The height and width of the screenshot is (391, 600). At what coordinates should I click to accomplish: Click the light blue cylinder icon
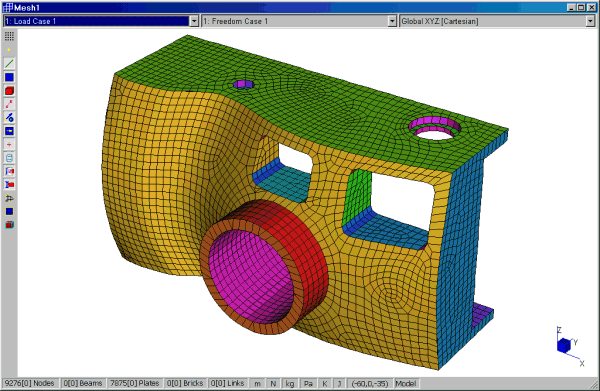coord(9,158)
